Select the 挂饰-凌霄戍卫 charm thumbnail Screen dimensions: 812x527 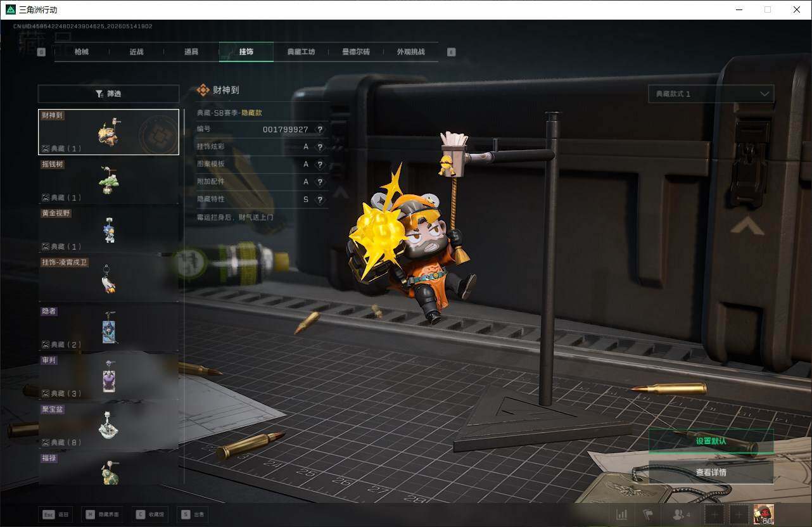tap(108, 279)
